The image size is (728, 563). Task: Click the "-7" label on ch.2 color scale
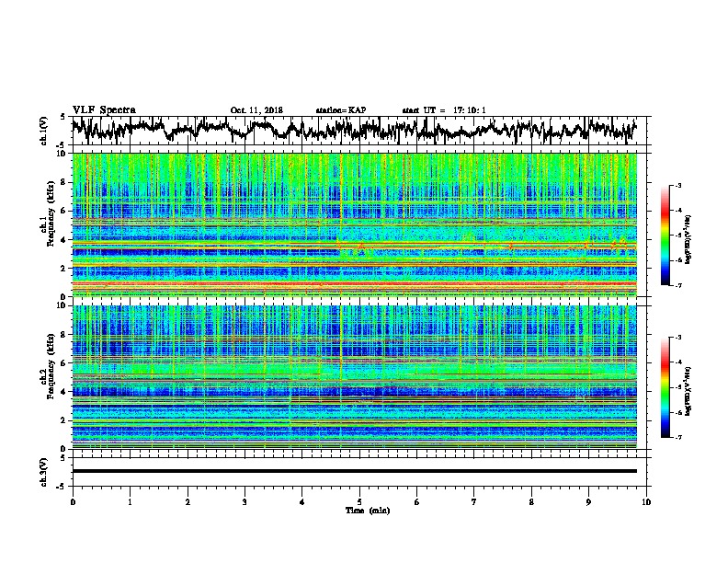(678, 437)
